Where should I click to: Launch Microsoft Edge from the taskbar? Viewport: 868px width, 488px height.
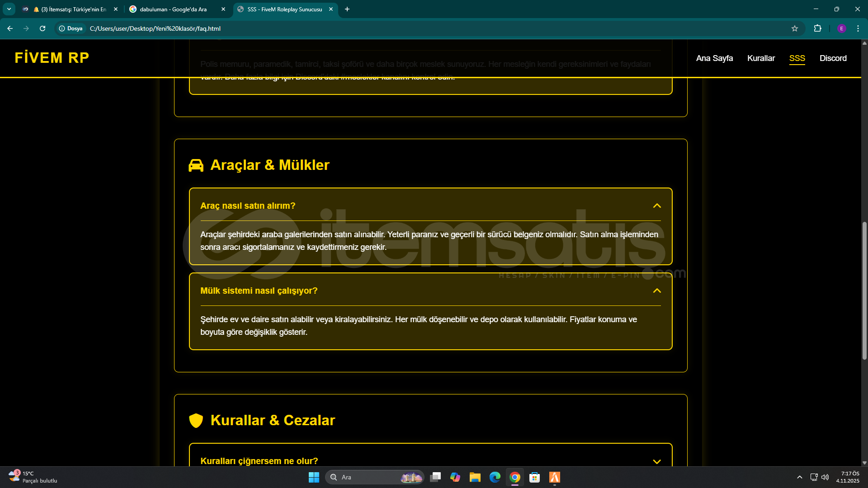(x=495, y=477)
